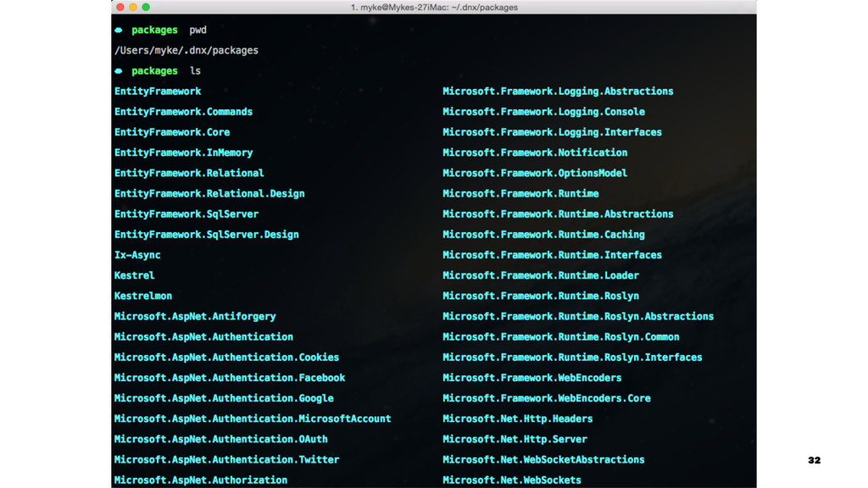The height and width of the screenshot is (488, 868).
Task: Select the Kestrelmon entry
Action: tap(142, 296)
